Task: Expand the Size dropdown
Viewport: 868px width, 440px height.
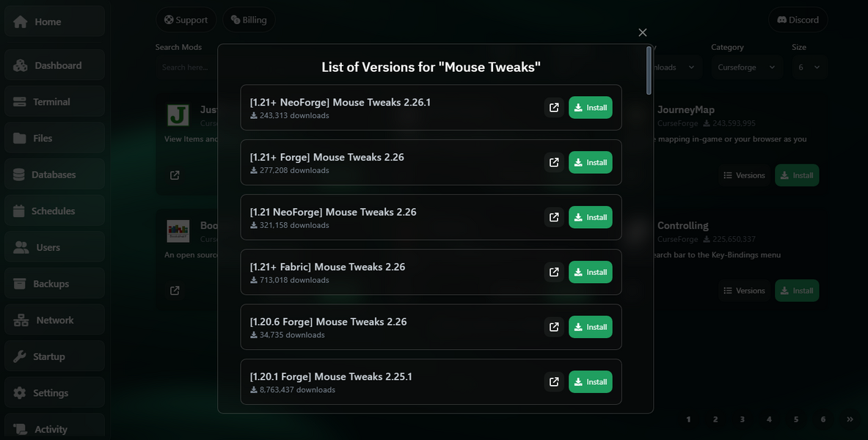Action: coord(809,67)
